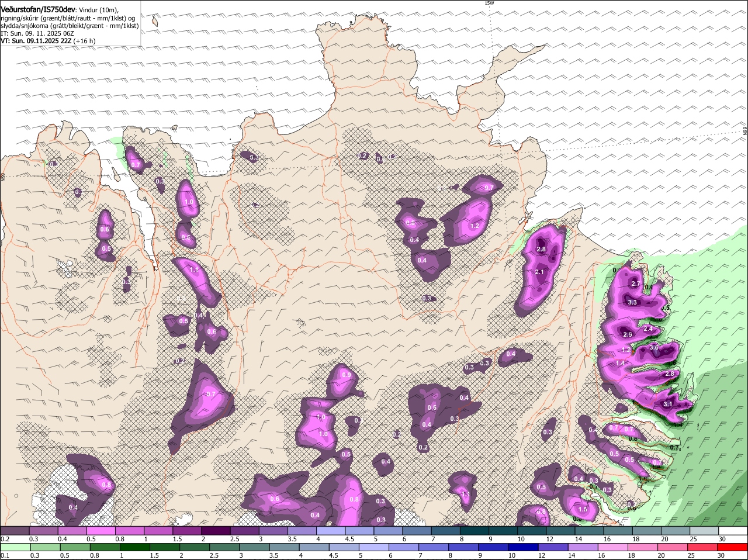Click the "0.9" precipitation value on the map
The width and height of the screenshot is (748, 560).
click(347, 375)
